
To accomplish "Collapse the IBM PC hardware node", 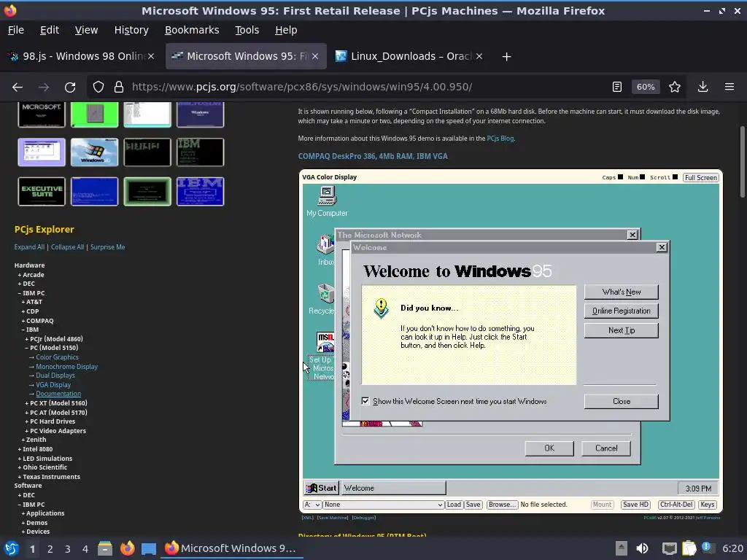I will (x=31, y=293).
